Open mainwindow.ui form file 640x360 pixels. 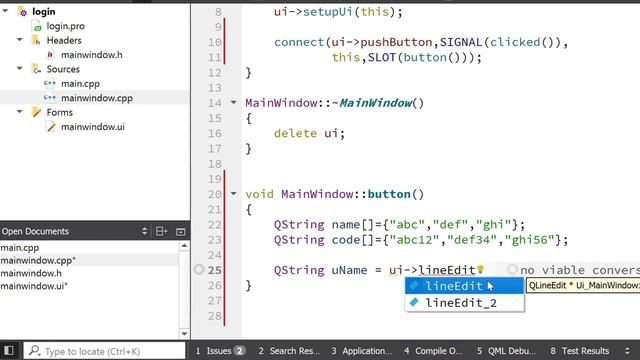coord(93,127)
